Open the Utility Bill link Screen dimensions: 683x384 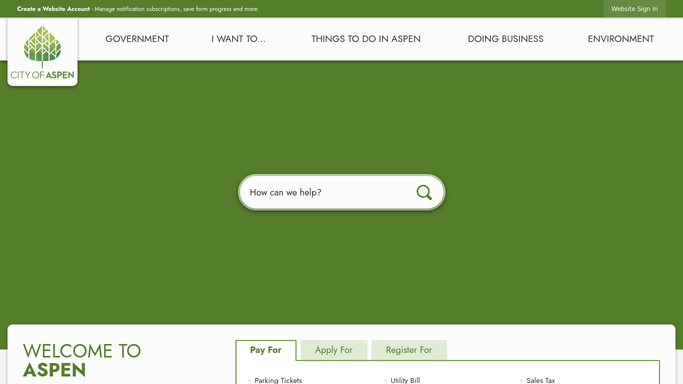click(x=405, y=380)
